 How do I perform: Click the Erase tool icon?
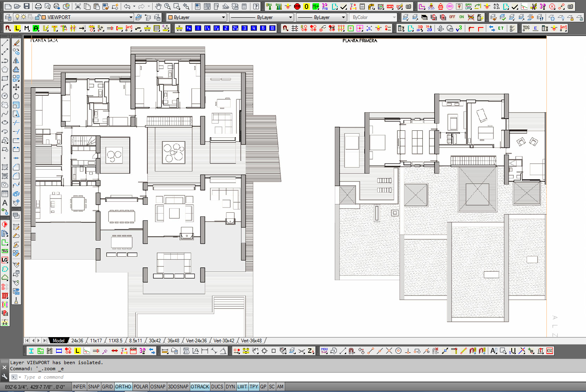[16, 43]
